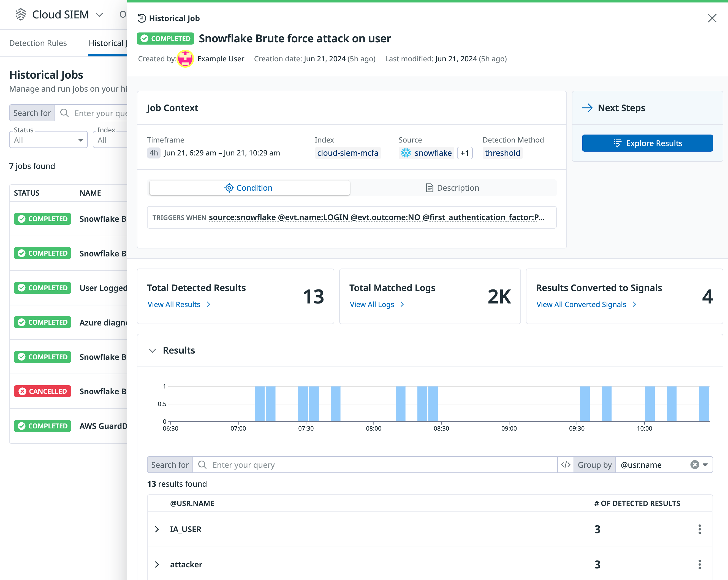Click the Total Detected Results count 13
The width and height of the screenshot is (728, 580).
tap(313, 297)
